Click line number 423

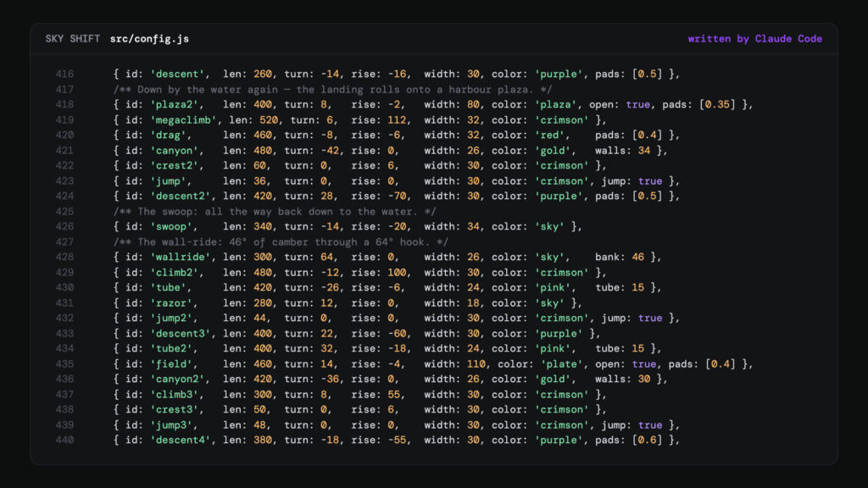tap(64, 181)
